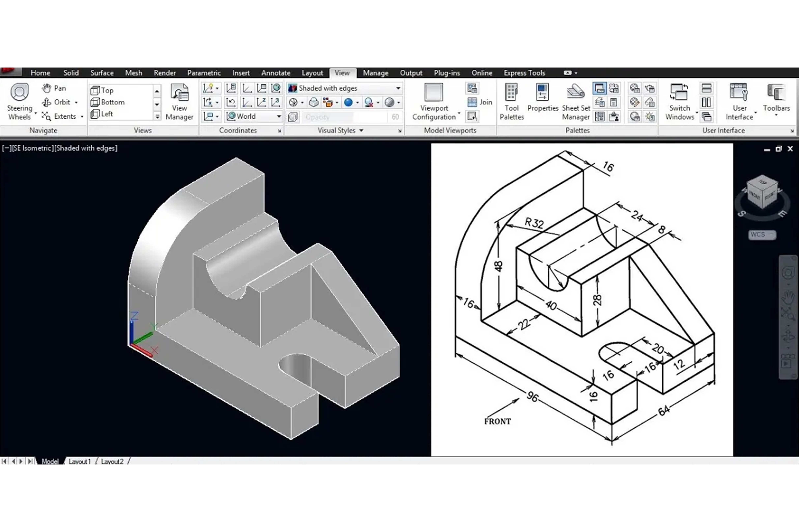This screenshot has width=799, height=532.
Task: Tile windows horizontally icon
Action: (706, 88)
